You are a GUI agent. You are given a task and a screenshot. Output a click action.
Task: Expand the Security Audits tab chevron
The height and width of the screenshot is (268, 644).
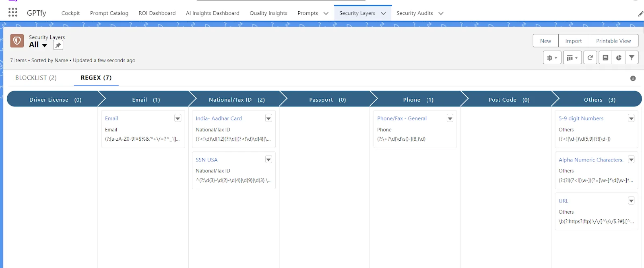(441, 13)
